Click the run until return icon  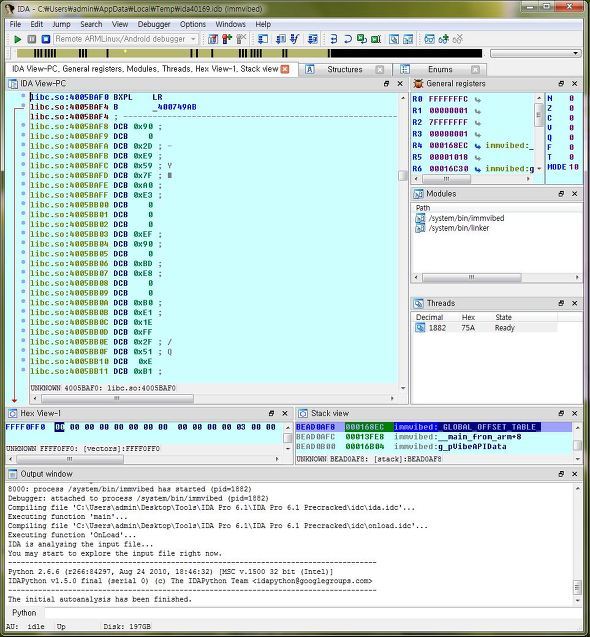coord(295,39)
